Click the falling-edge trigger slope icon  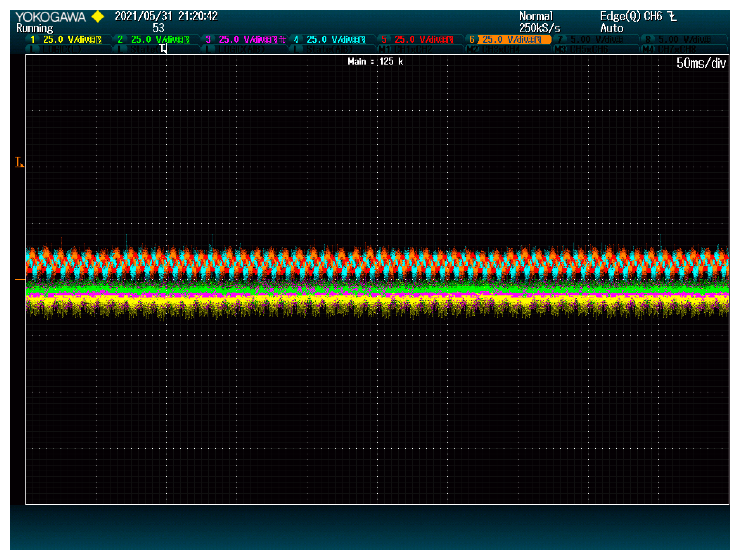(672, 16)
